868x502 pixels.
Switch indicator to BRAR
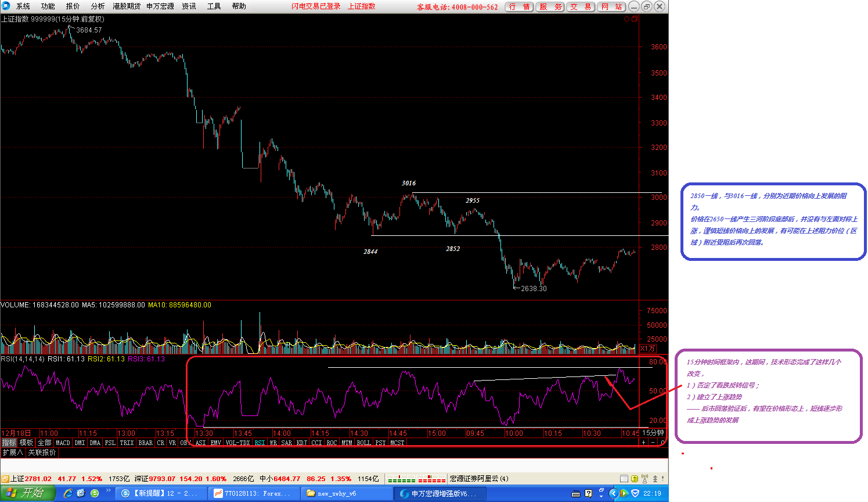tap(146, 443)
